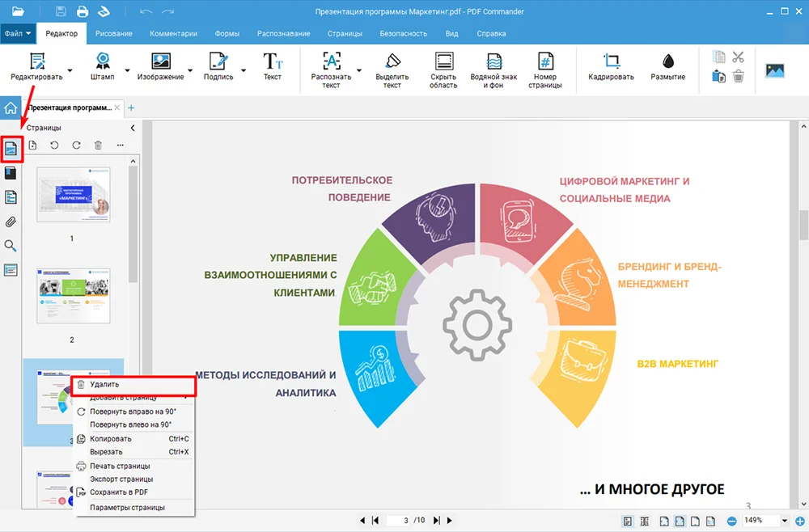Collapse the Страницы panel with chevron
This screenshot has height=532, width=809.
133,128
